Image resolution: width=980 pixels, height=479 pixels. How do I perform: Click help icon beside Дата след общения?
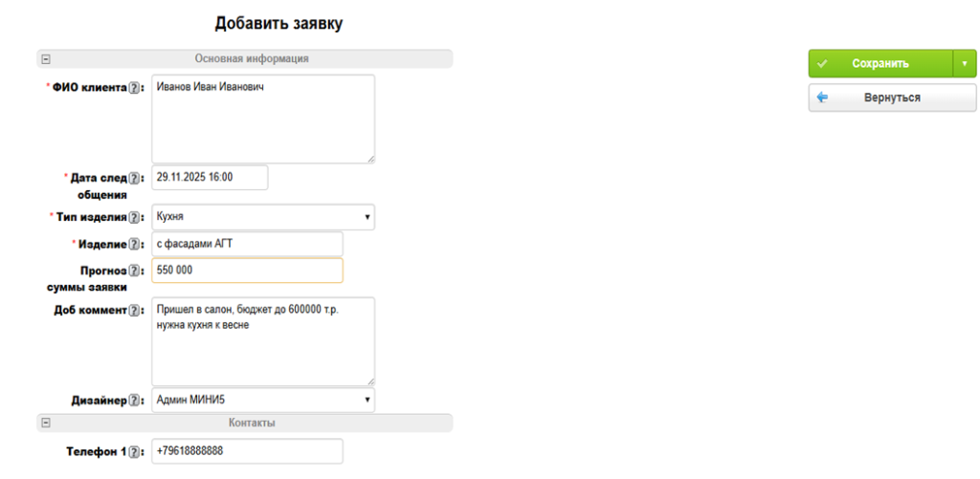[135, 178]
